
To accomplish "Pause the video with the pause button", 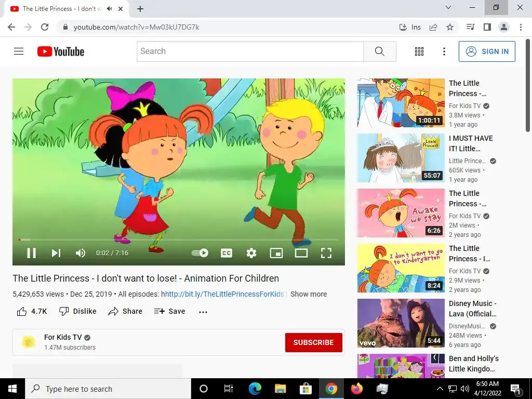I will [x=32, y=253].
